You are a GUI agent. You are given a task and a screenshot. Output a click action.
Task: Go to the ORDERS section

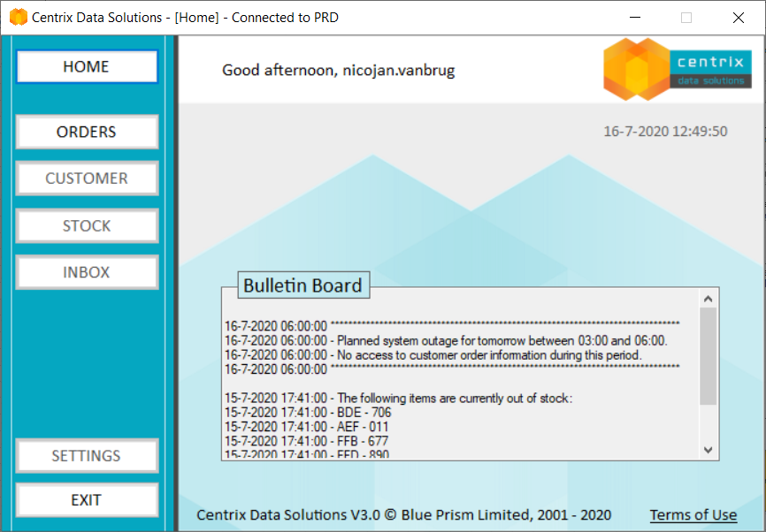pos(87,132)
